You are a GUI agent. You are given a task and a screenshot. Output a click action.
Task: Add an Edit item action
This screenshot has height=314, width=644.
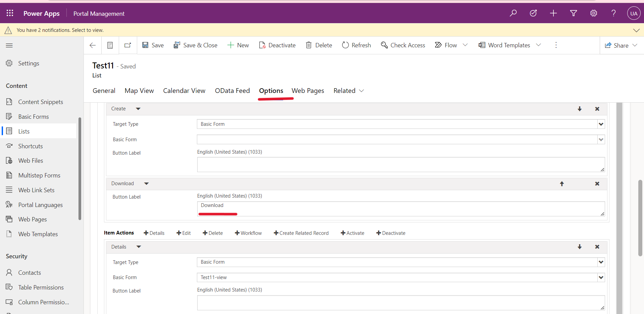coord(183,233)
